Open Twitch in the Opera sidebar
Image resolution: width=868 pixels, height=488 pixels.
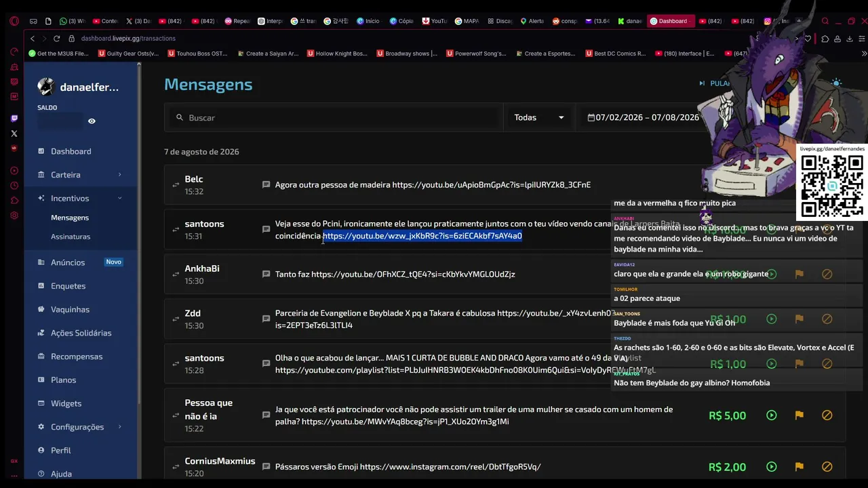(x=14, y=119)
